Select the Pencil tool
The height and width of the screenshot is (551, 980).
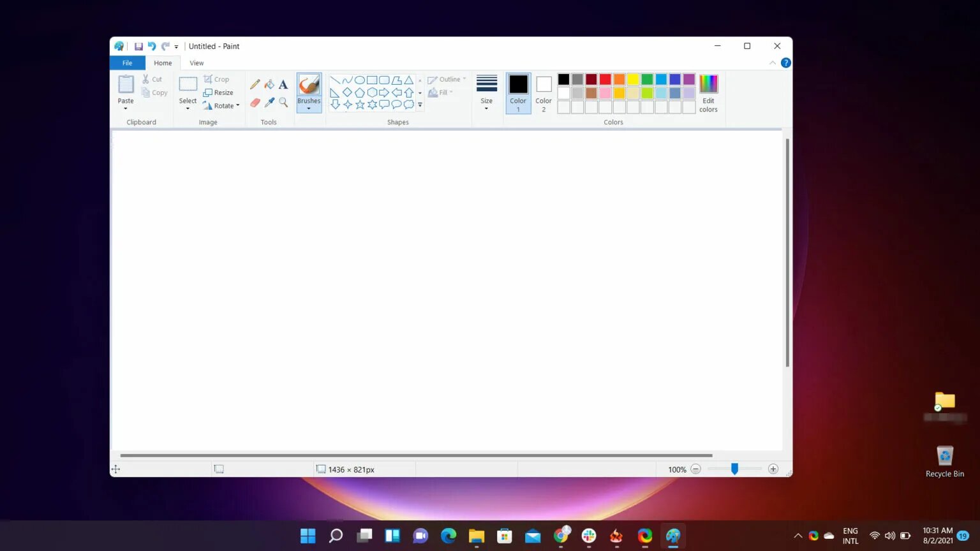pos(255,84)
